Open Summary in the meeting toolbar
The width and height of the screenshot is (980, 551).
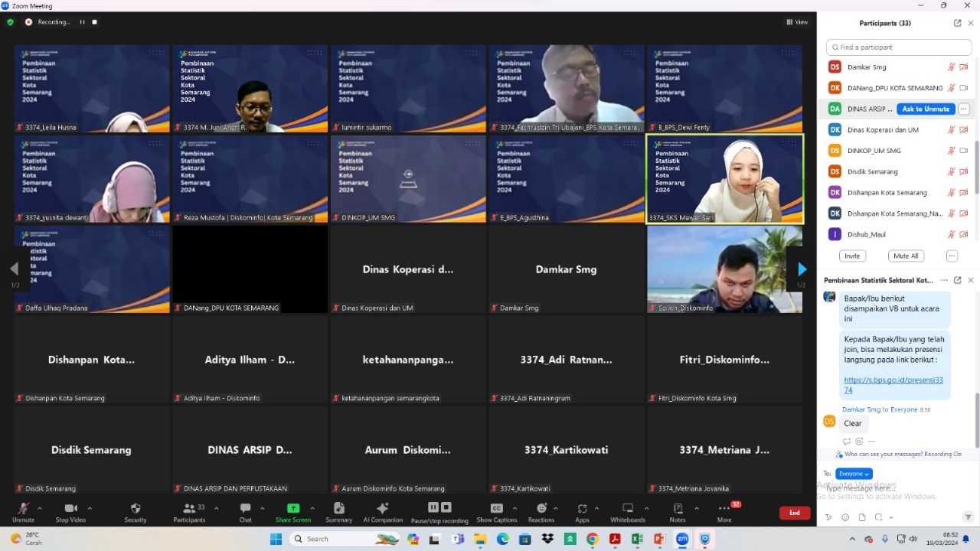pos(338,512)
